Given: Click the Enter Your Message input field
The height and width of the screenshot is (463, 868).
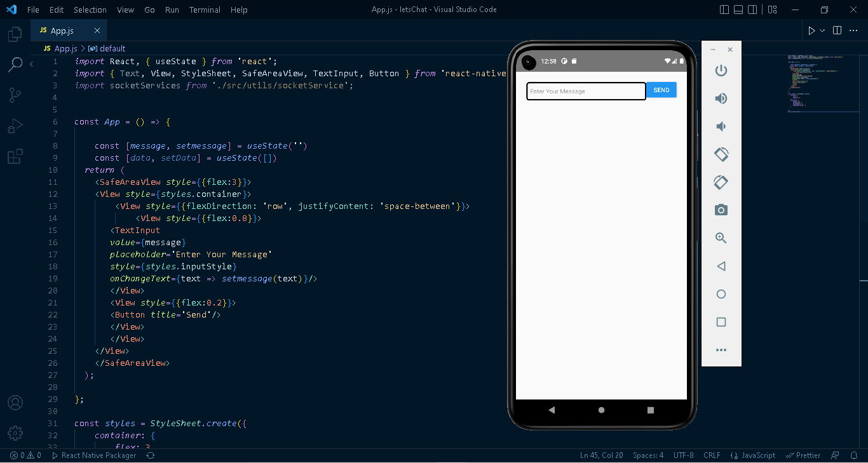Looking at the screenshot, I should pyautogui.click(x=586, y=91).
